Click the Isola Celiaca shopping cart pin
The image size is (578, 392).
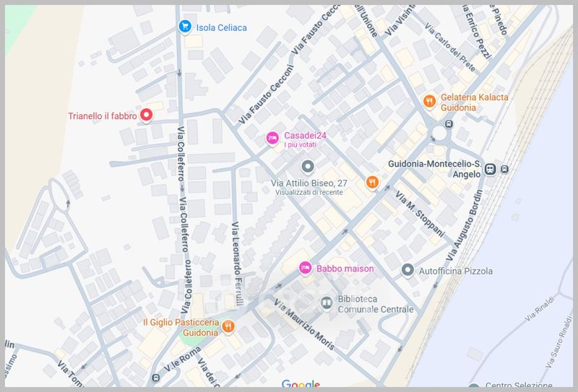pos(185,27)
